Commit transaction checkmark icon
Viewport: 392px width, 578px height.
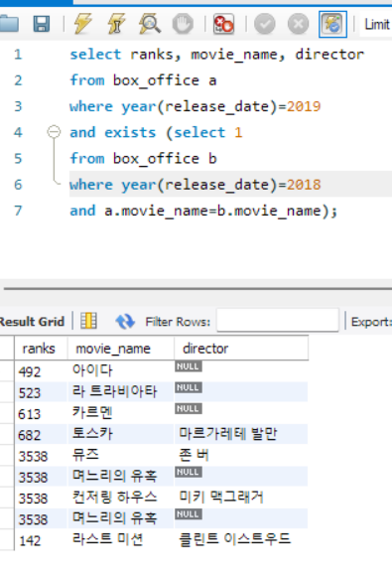point(265,24)
